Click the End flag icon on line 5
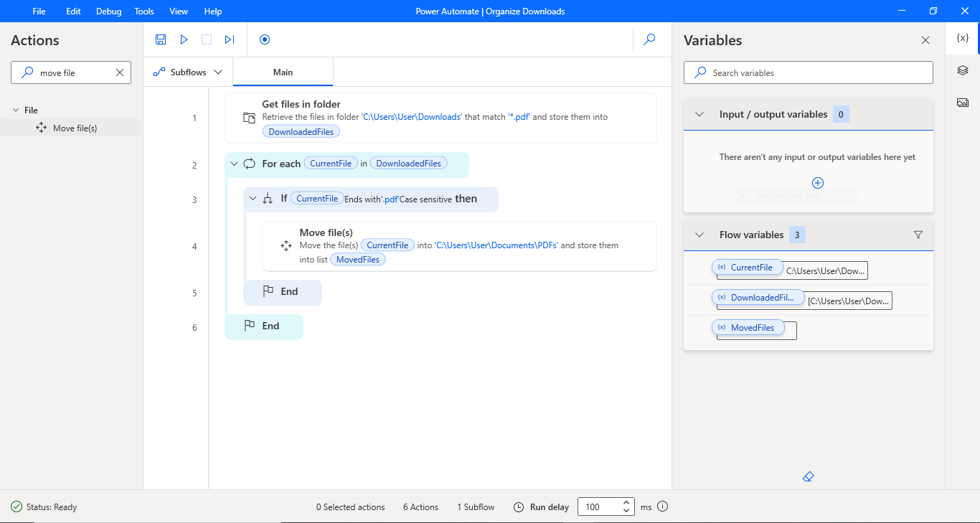 click(x=268, y=291)
